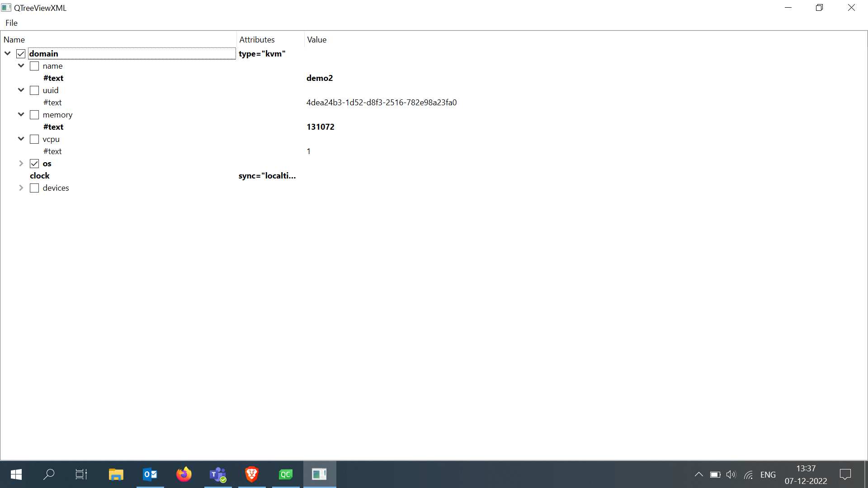Click the vcpu #text value 1
Screen dimensions: 868x488
tap(308, 151)
